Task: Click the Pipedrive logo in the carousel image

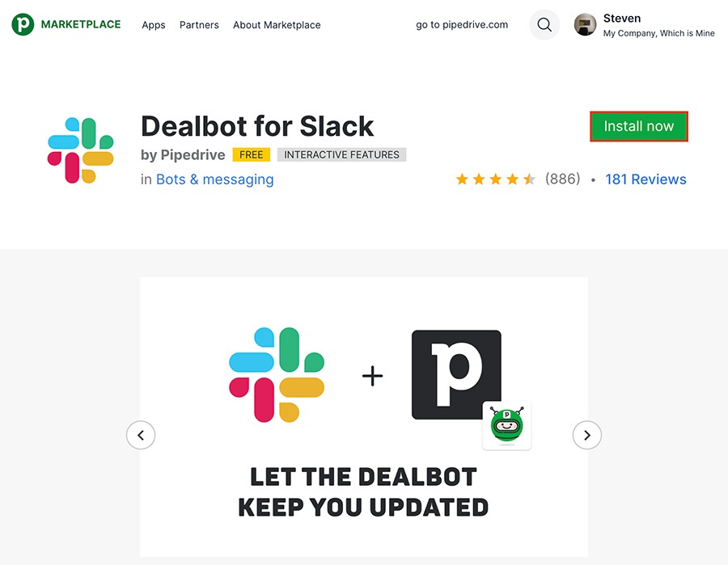Action: (455, 375)
